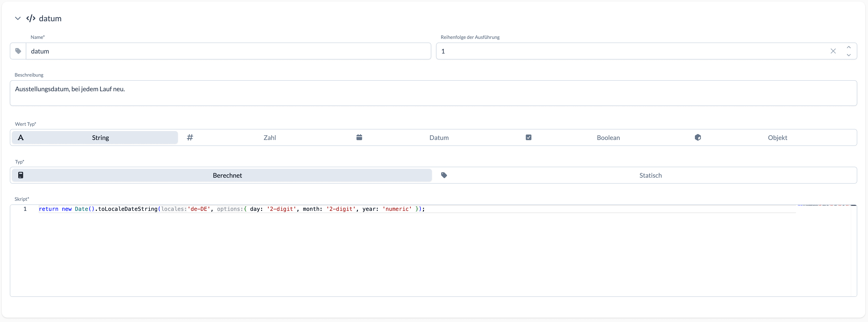Collapse the datum section chevron
The image size is (868, 322).
pos(18,19)
